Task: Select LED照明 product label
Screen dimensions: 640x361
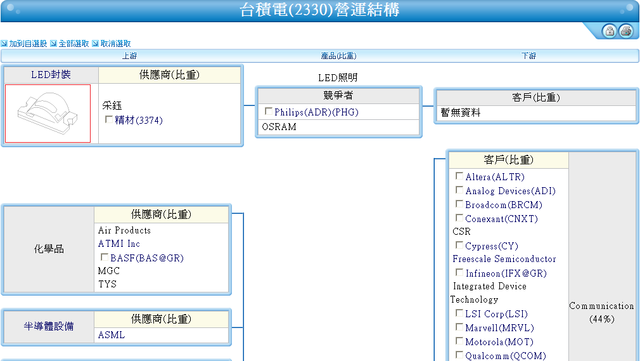Action: (x=338, y=77)
